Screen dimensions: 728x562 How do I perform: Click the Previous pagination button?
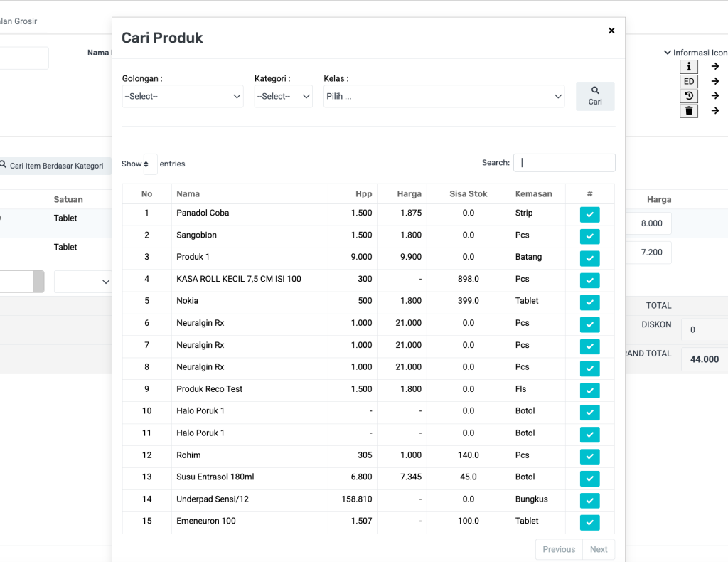coord(559,549)
